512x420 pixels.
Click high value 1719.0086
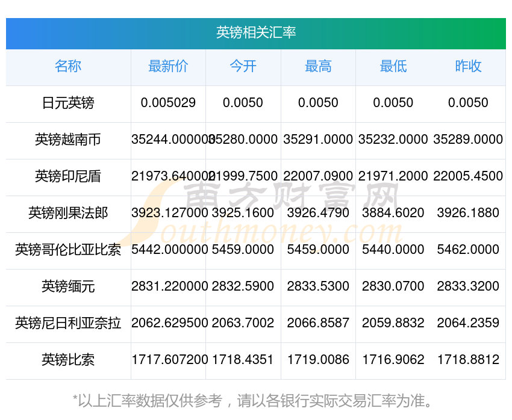coord(318,359)
